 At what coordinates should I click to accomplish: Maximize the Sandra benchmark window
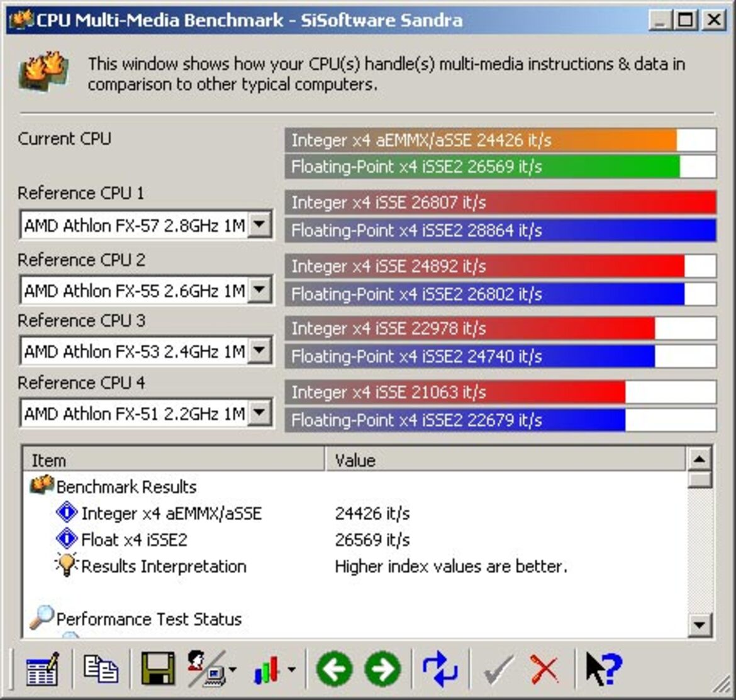click(x=685, y=20)
